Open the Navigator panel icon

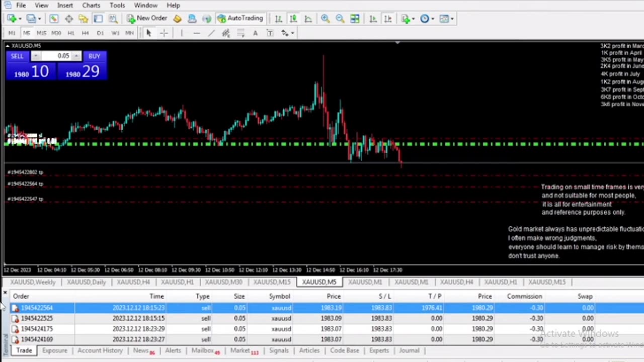pos(83,19)
